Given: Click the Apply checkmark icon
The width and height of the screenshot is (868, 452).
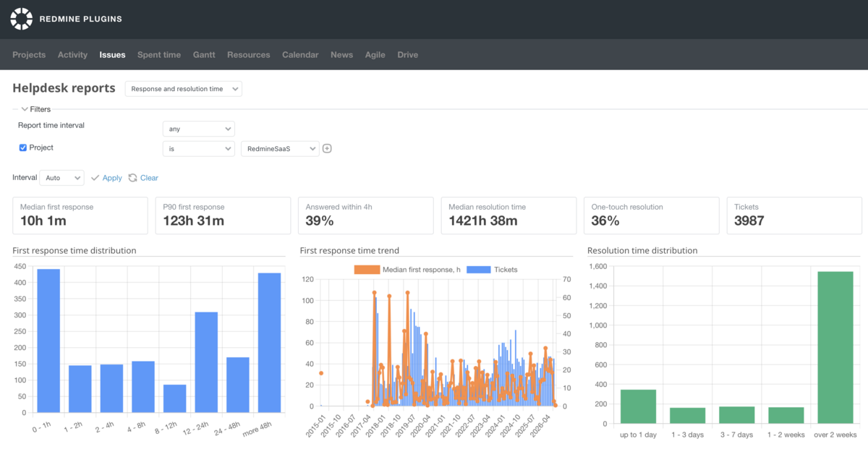Looking at the screenshot, I should (95, 178).
